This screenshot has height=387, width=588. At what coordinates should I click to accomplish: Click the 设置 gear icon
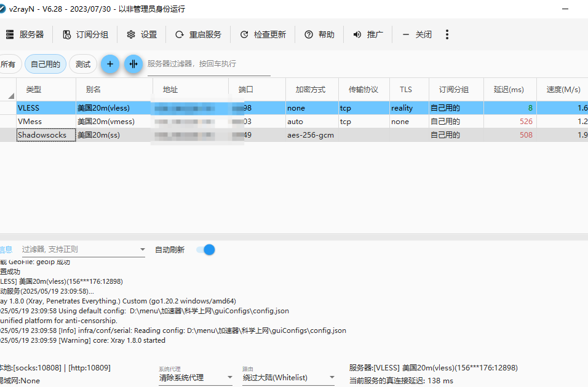131,35
